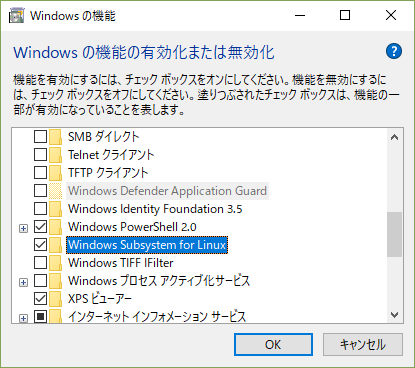Select Windows Defender Application Guard label
This screenshot has height=368, width=415.
(167, 191)
